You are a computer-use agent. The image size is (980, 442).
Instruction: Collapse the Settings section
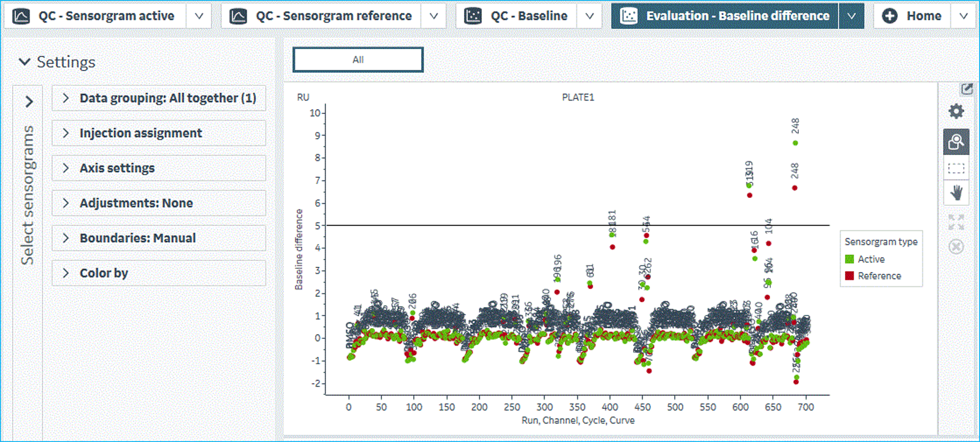click(x=24, y=62)
